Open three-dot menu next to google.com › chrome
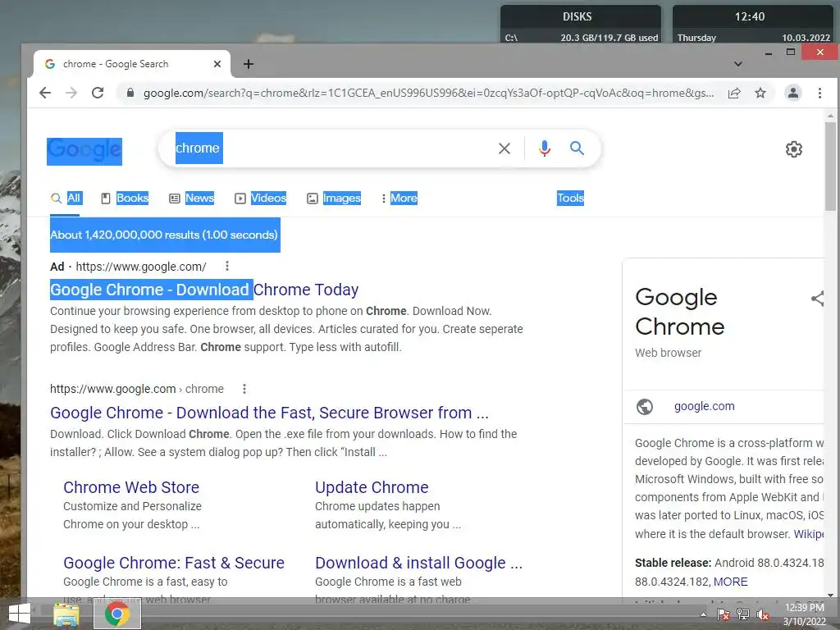The width and height of the screenshot is (840, 630). 244,389
